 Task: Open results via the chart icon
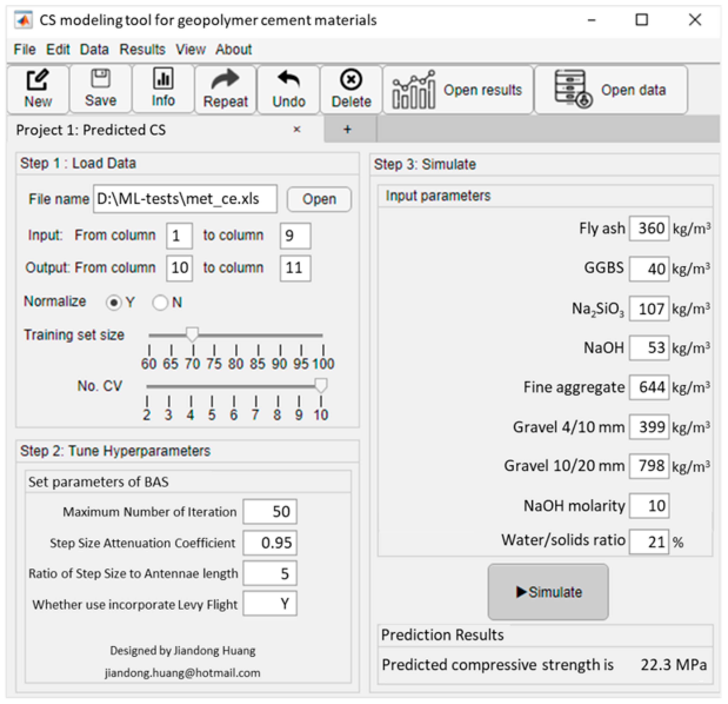414,90
